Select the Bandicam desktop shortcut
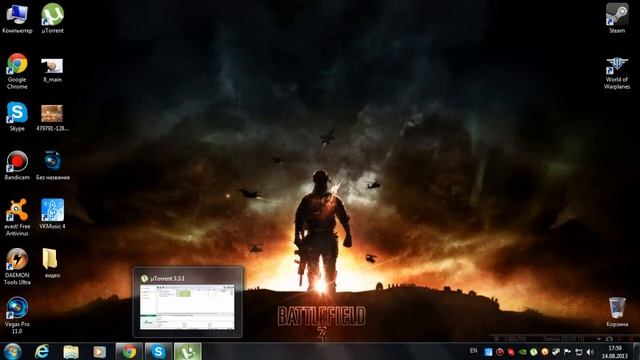640x360 pixels. point(17,165)
